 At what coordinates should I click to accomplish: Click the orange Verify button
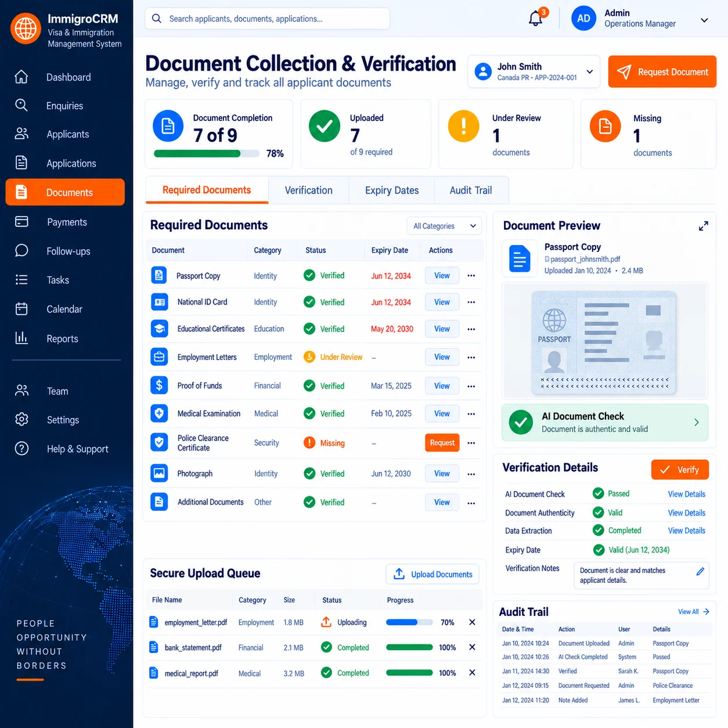[x=680, y=470]
